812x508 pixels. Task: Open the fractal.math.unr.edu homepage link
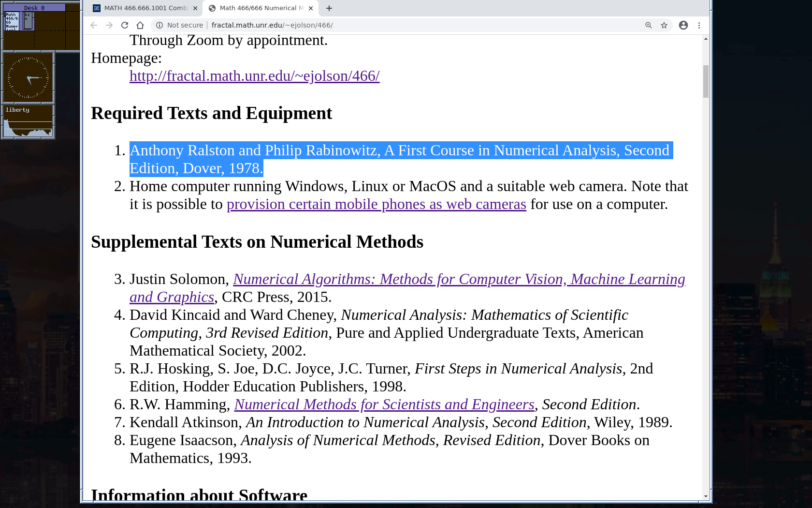click(254, 76)
